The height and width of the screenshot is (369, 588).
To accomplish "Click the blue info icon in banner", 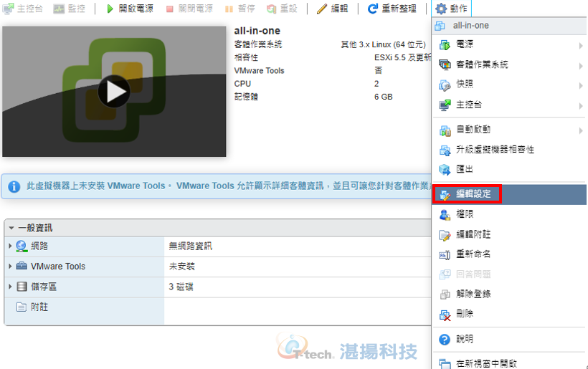I will point(14,186).
